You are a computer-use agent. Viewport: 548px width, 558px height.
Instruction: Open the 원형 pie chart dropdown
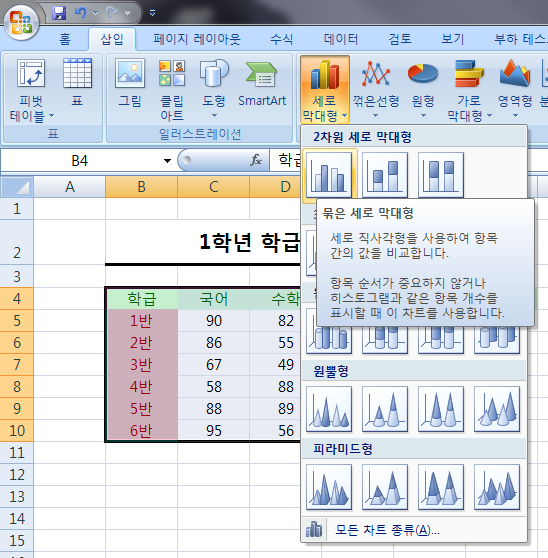[423, 90]
